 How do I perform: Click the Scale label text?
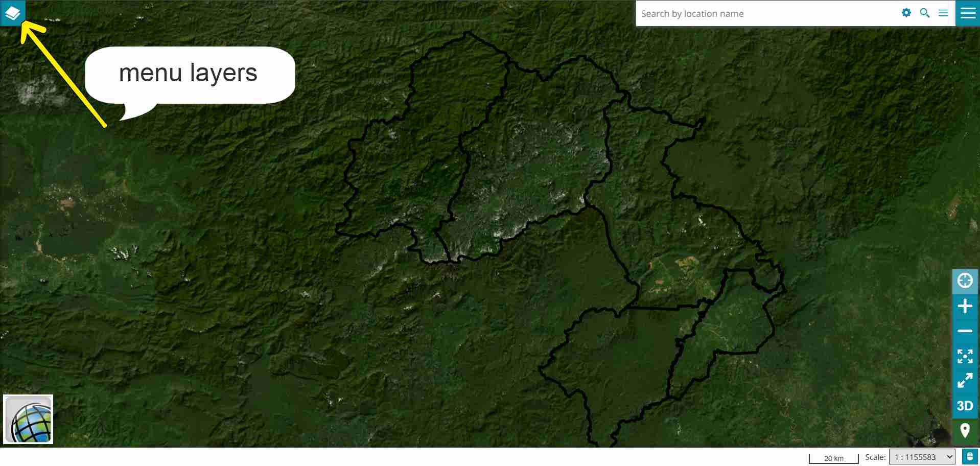tap(875, 457)
